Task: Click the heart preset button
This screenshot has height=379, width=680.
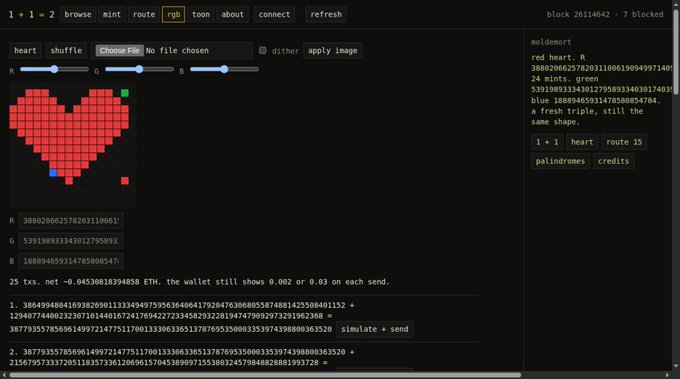Action: click(25, 50)
